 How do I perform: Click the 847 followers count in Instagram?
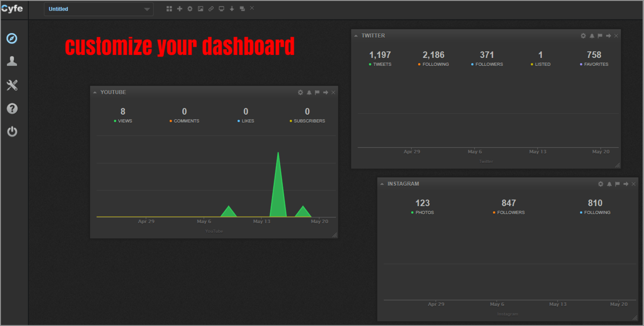pos(509,203)
